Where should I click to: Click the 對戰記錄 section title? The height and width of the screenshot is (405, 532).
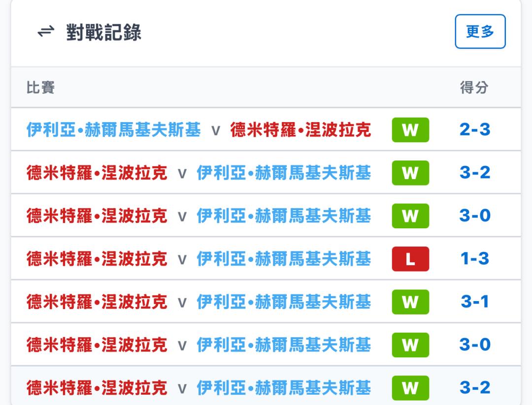(x=103, y=32)
